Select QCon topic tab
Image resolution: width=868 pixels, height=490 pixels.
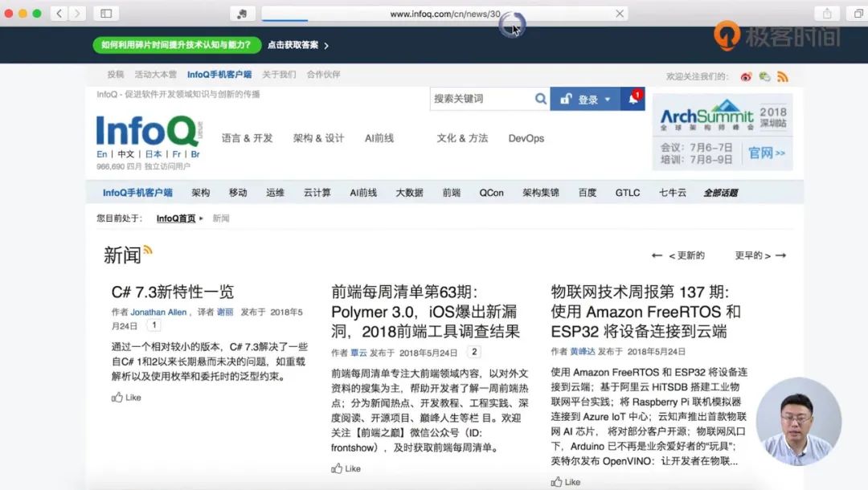[x=491, y=193]
